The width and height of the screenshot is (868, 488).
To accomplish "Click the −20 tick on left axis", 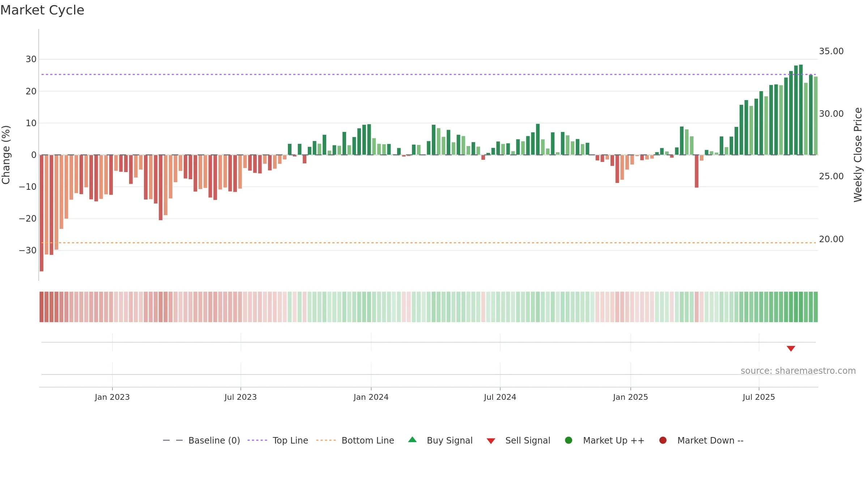I will point(28,218).
